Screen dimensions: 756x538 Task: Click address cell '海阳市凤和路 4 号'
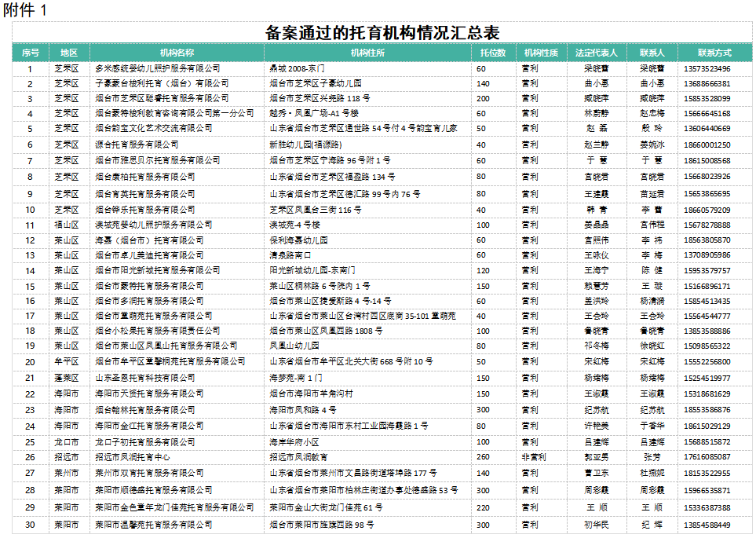pyautogui.click(x=303, y=410)
